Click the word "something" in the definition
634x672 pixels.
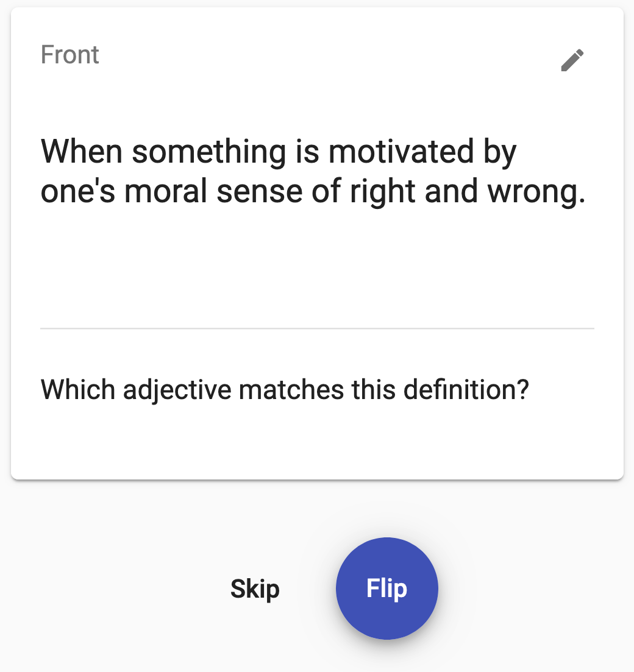208,152
